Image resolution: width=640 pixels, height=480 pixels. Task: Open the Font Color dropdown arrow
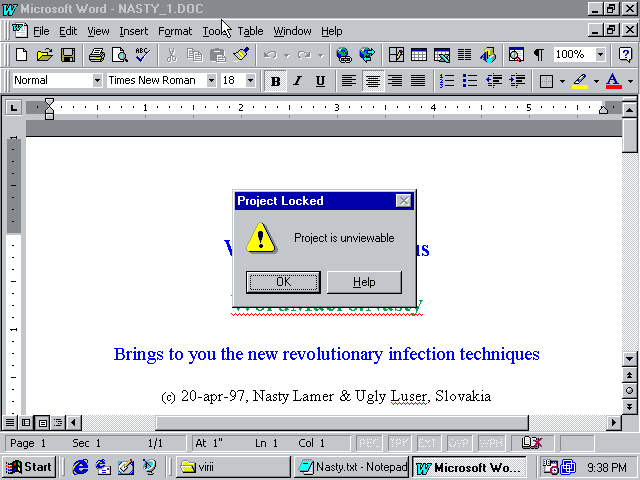point(630,81)
